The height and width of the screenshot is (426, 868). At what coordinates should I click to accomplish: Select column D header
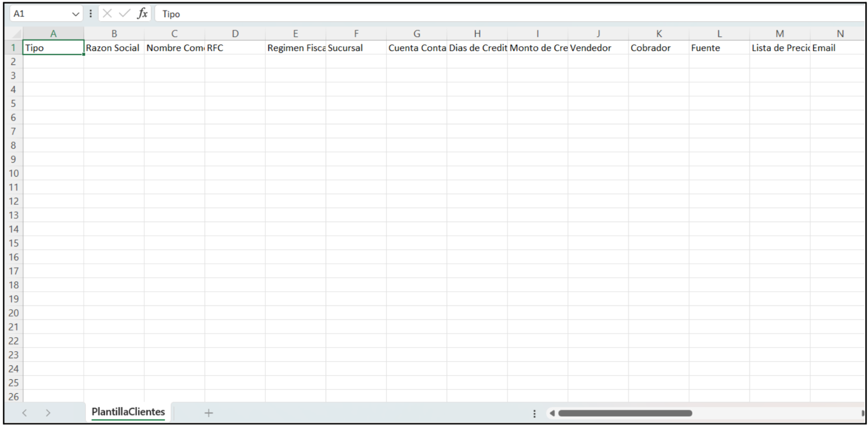(235, 34)
